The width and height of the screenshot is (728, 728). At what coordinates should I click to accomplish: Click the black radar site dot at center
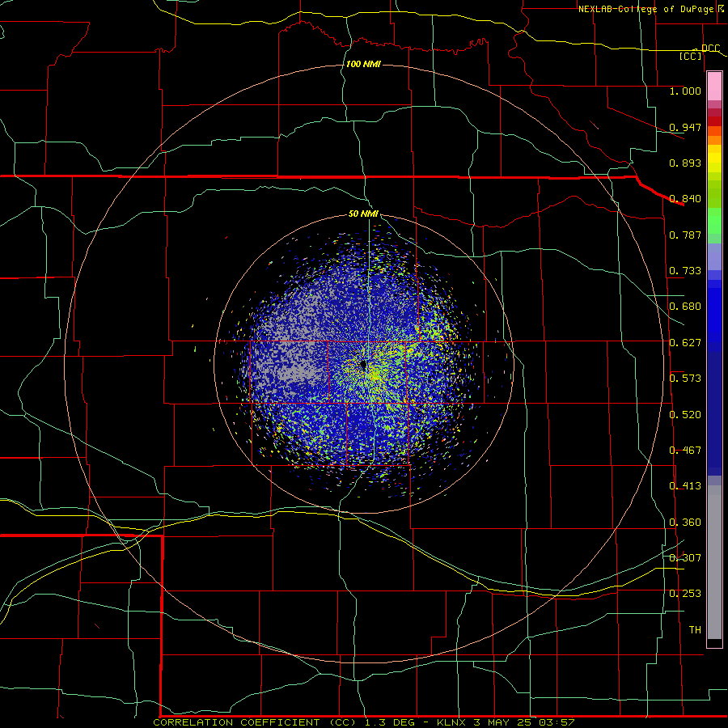pos(363,365)
